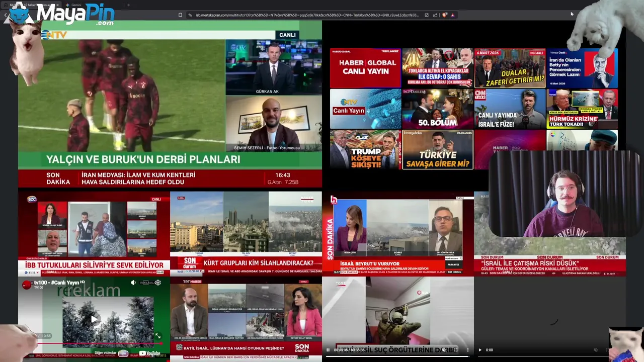The width and height of the screenshot is (644, 362).
Task: Click the SZC 'İBB Tutukluları Silivri'ye' stream
Action: pos(94,233)
